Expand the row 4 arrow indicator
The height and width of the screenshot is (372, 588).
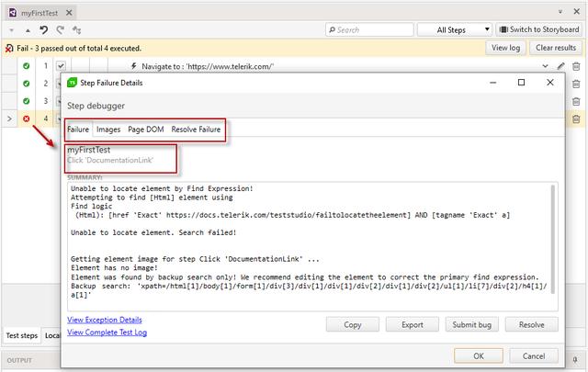(9, 118)
